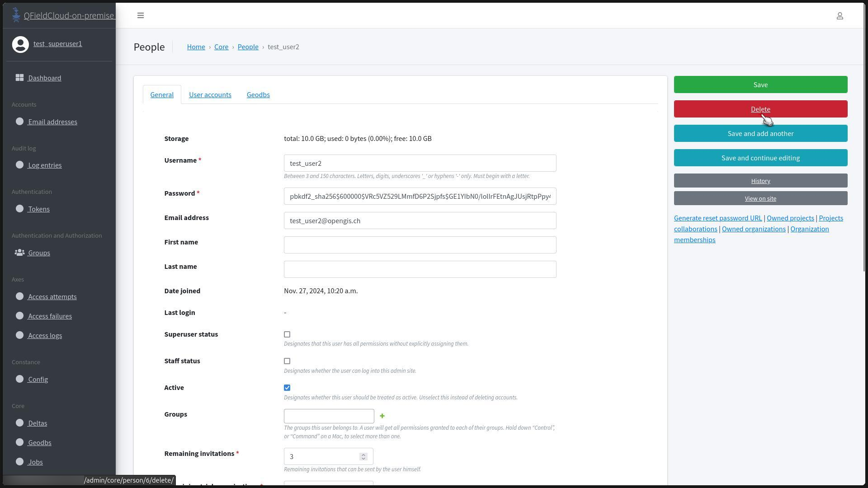The image size is (868, 488).
Task: Uncheck the Active checkbox
Action: point(287,388)
